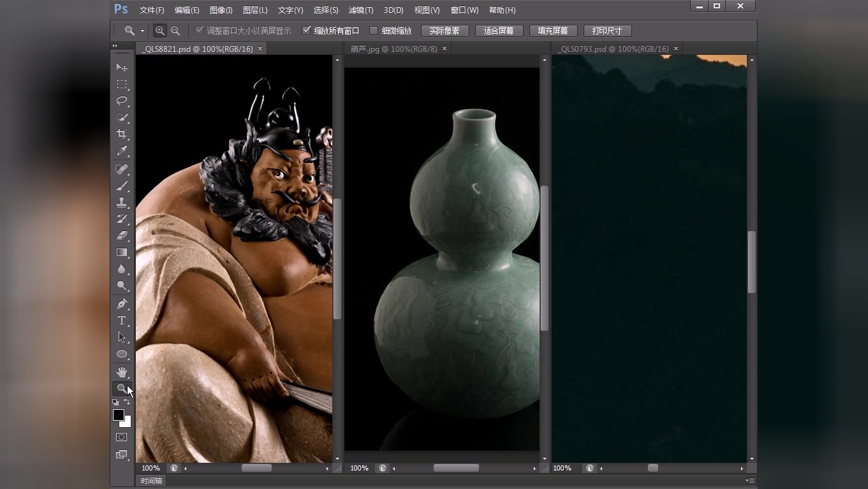Open the 窗口(W) menu
868x489 pixels.
(464, 10)
